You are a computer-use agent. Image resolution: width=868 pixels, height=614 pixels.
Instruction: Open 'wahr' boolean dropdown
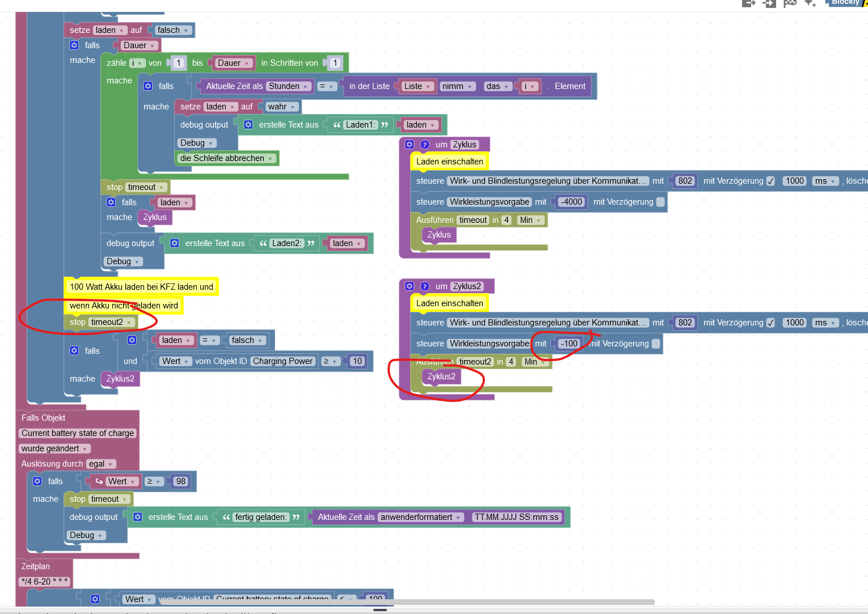pyautogui.click(x=282, y=107)
